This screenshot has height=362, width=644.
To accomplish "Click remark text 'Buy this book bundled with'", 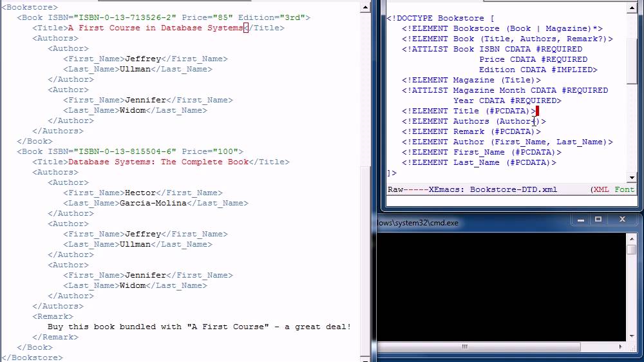I will pyautogui.click(x=115, y=327).
